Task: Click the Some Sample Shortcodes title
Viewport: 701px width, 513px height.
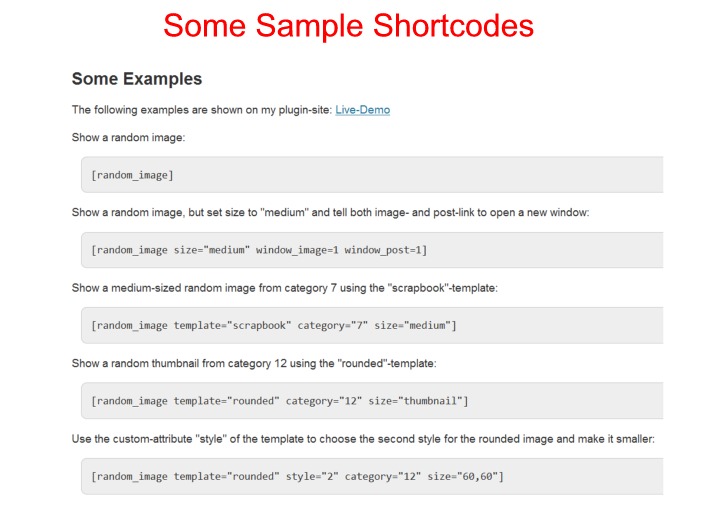Action: (x=348, y=26)
